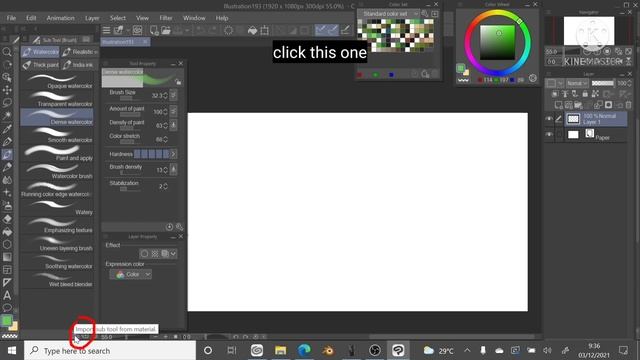This screenshot has width=640, height=360.
Task: Select the Watercolor sub tool group tab
Action: click(40, 52)
